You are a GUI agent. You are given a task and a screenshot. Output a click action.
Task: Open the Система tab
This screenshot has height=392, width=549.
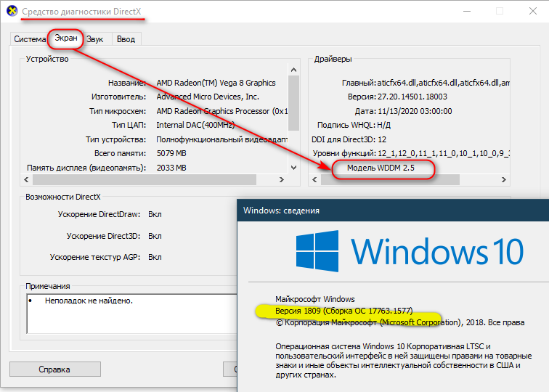[29, 39]
